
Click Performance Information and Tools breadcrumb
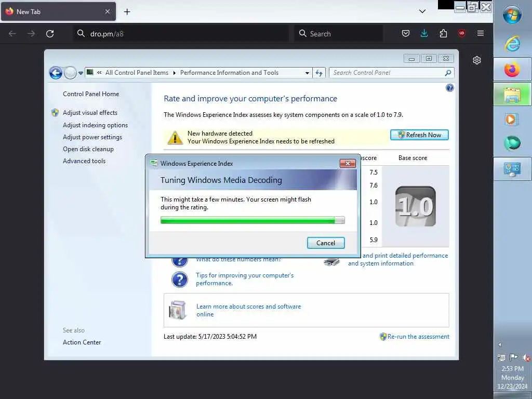[229, 73]
